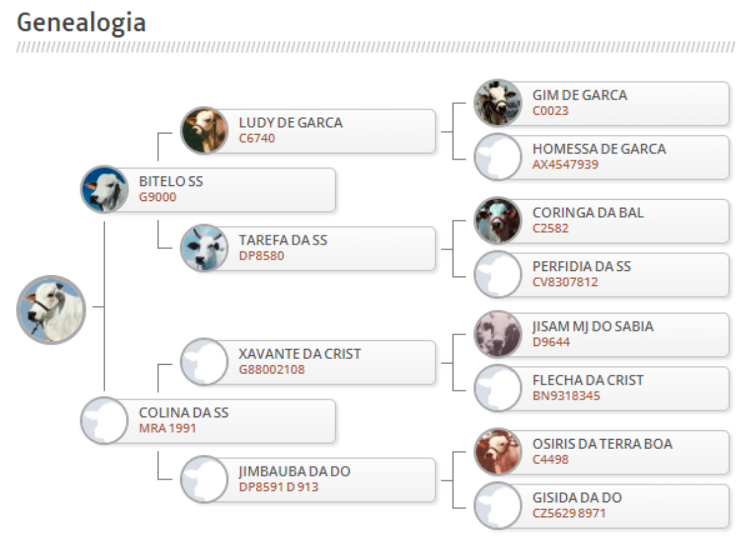
Task: Select the OSIRIS DA TERRA BOA photo
Action: [x=498, y=452]
